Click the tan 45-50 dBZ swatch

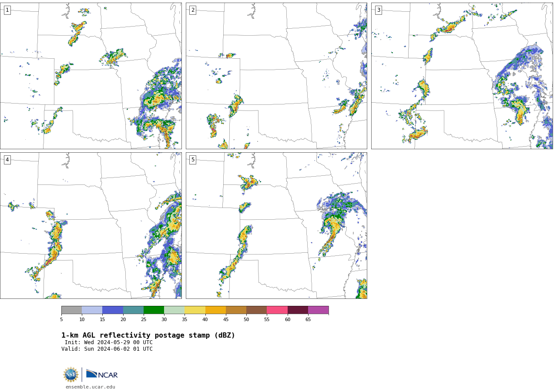pos(236,310)
